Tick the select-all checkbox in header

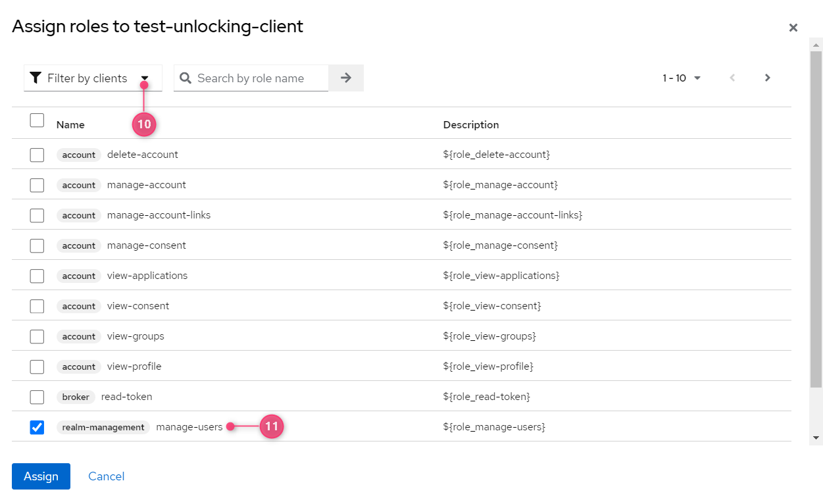[x=37, y=120]
